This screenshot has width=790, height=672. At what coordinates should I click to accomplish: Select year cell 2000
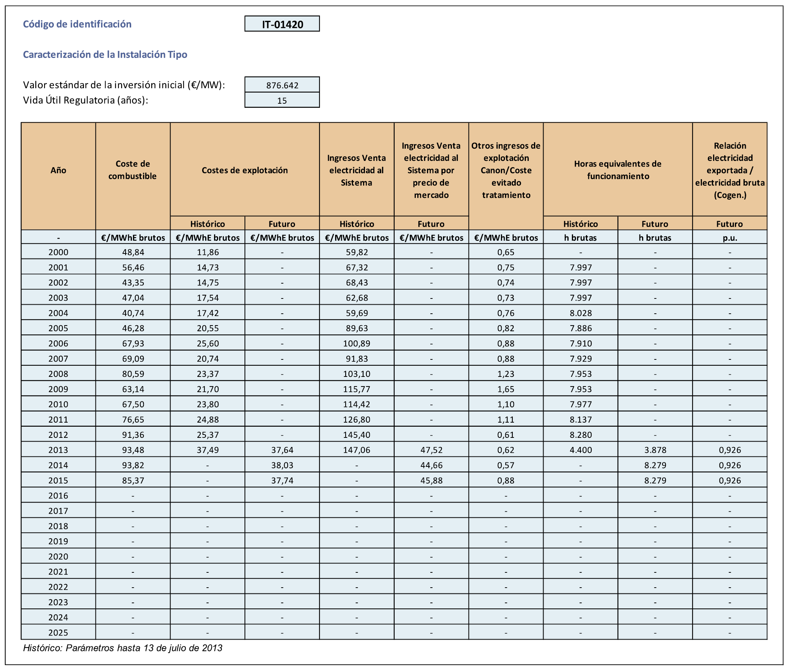58,252
